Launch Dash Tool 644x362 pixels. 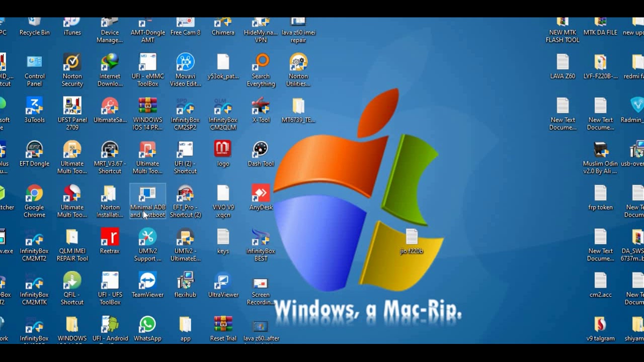[261, 154]
